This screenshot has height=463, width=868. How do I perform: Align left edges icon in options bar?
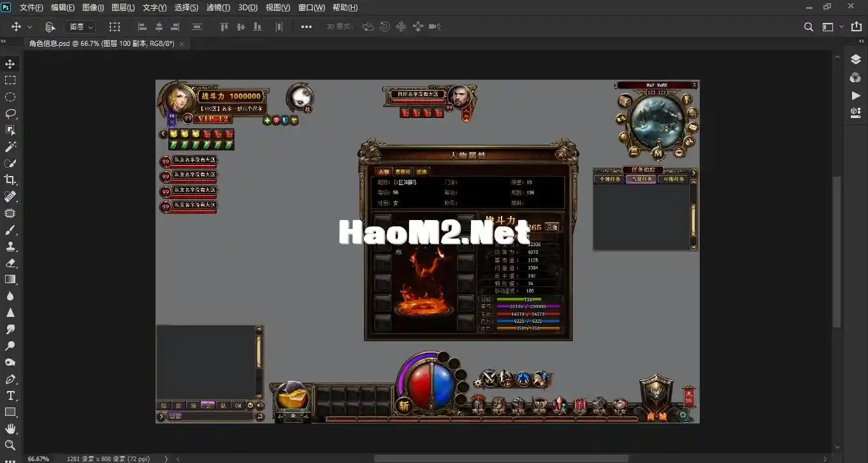pyautogui.click(x=142, y=27)
